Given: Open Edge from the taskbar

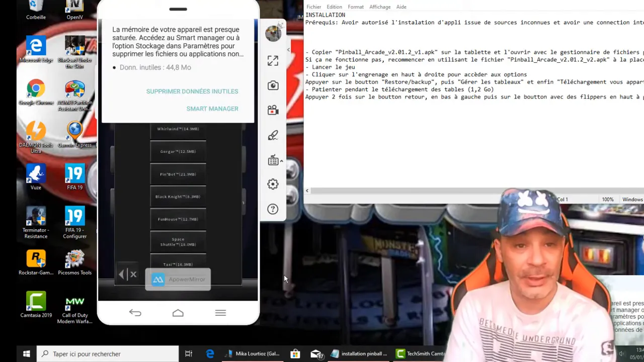Looking at the screenshot, I should pyautogui.click(x=210, y=354).
